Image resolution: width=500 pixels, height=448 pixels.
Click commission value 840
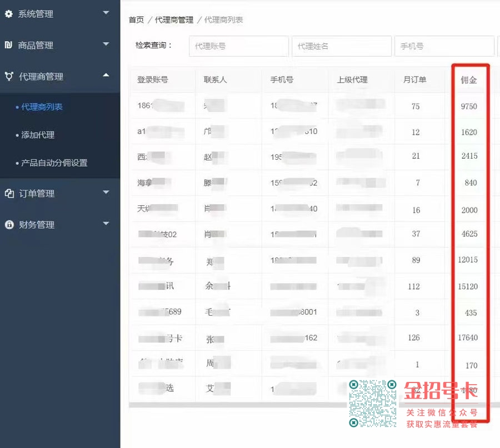[471, 183]
